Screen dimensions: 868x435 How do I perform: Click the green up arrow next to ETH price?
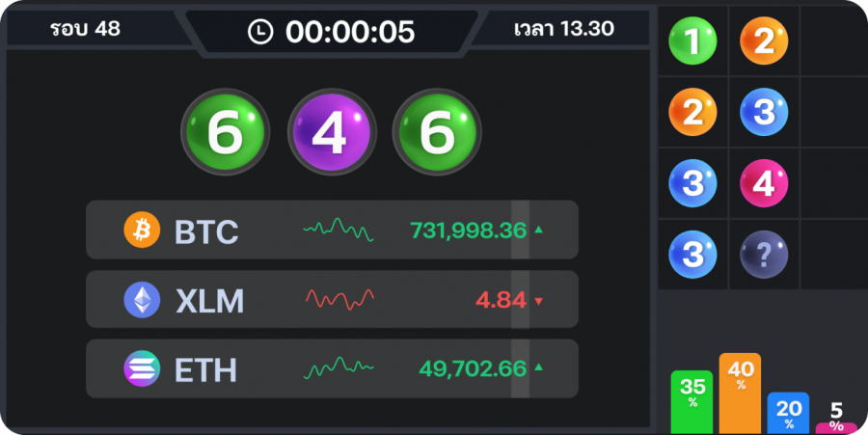click(539, 367)
